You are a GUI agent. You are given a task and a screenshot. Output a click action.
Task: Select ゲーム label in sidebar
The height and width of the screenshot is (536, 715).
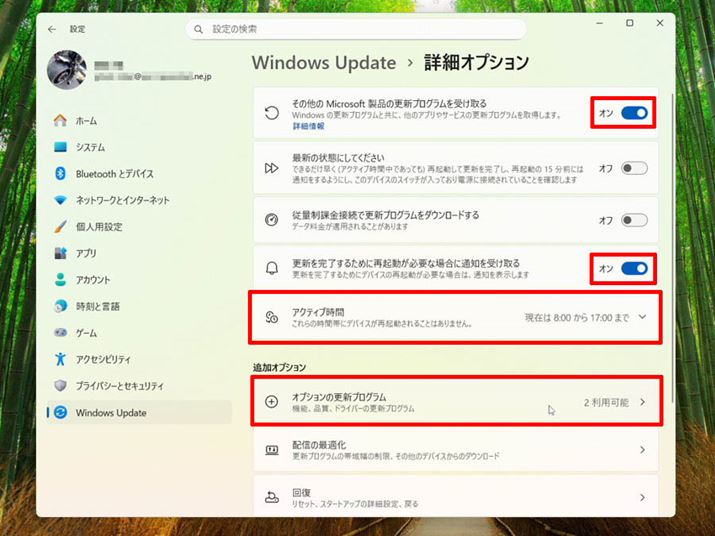(x=86, y=333)
